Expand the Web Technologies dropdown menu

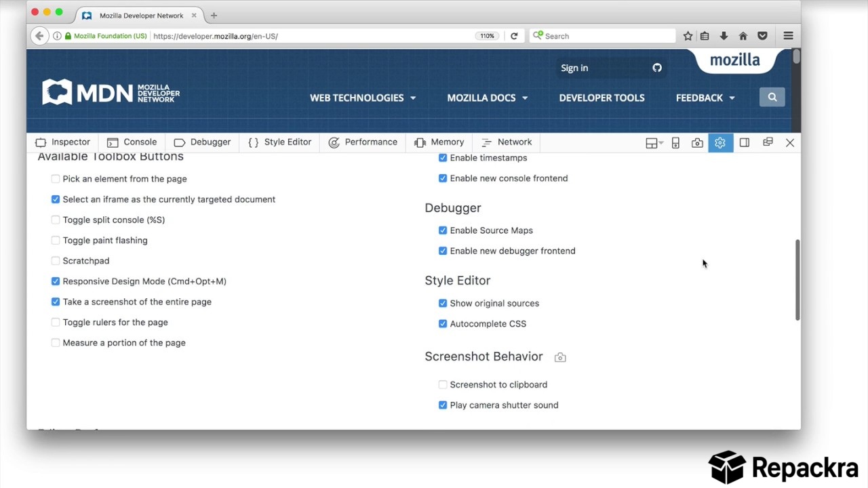[363, 98]
